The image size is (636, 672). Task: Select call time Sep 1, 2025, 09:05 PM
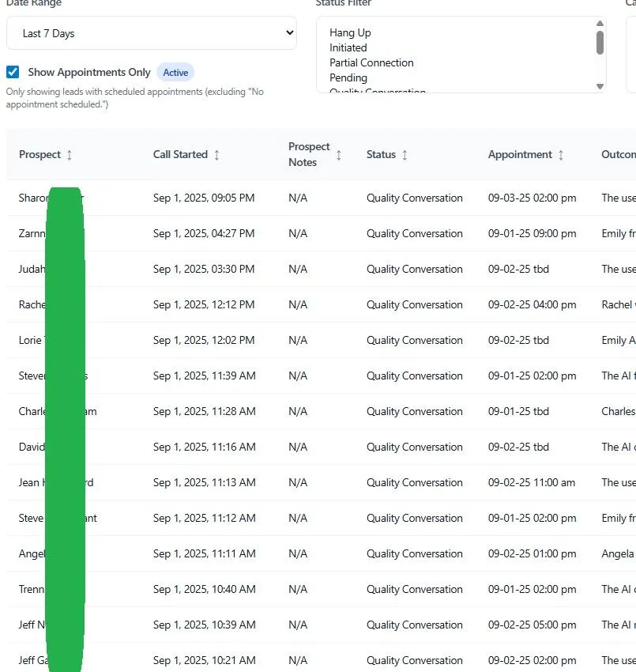[x=204, y=198]
